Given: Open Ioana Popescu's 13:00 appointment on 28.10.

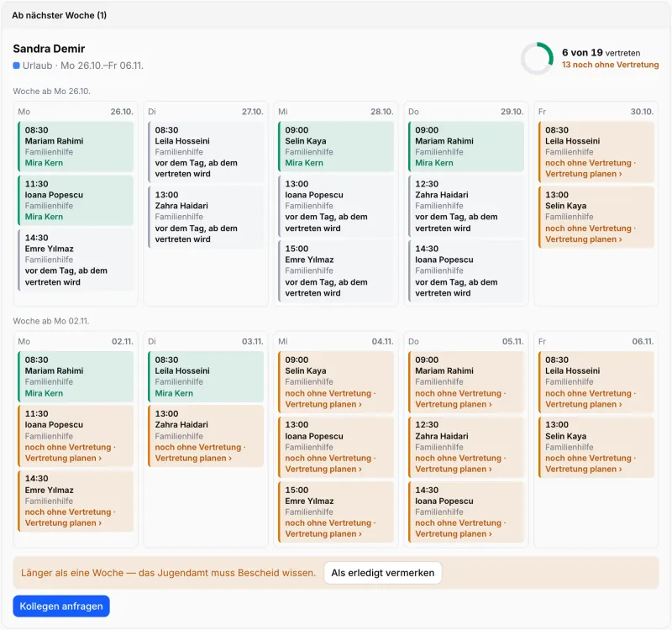Looking at the screenshot, I should (336, 206).
